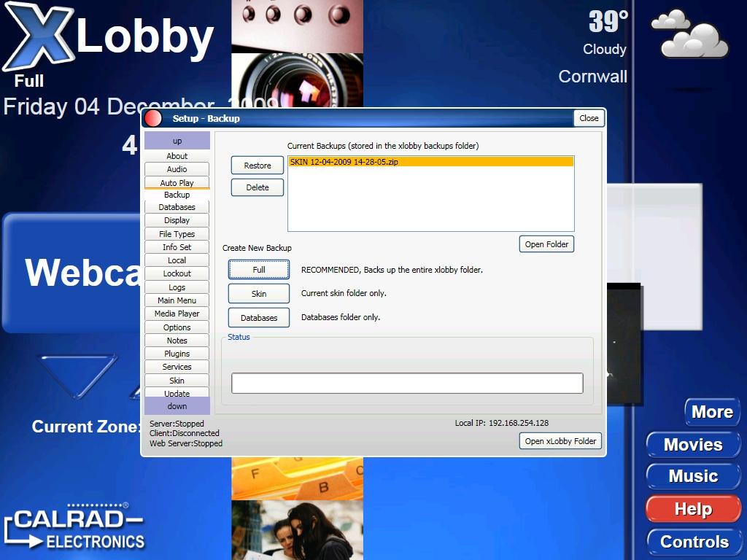This screenshot has width=747, height=560.
Task: Click the red circle icon in Setup title bar
Action: click(153, 118)
